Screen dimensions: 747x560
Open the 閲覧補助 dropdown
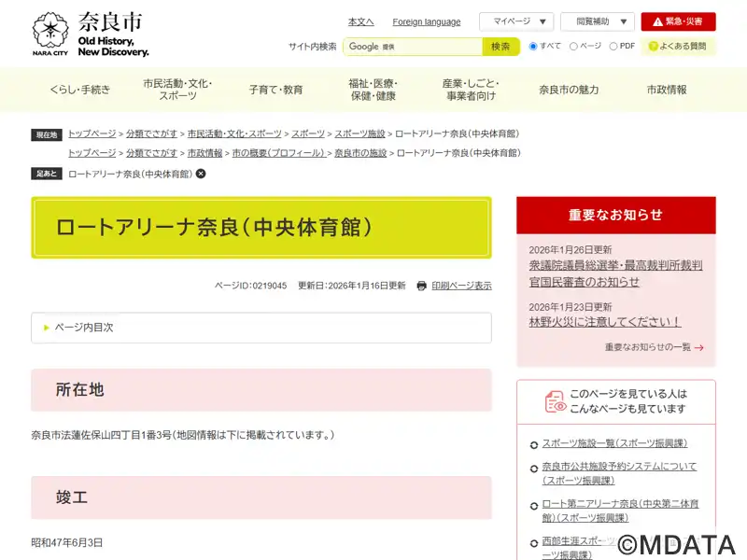[598, 21]
